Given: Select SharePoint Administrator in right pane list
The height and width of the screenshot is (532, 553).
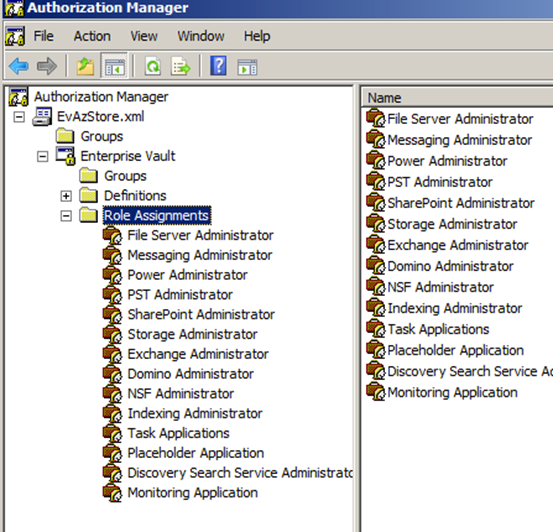Looking at the screenshot, I should pos(461,202).
